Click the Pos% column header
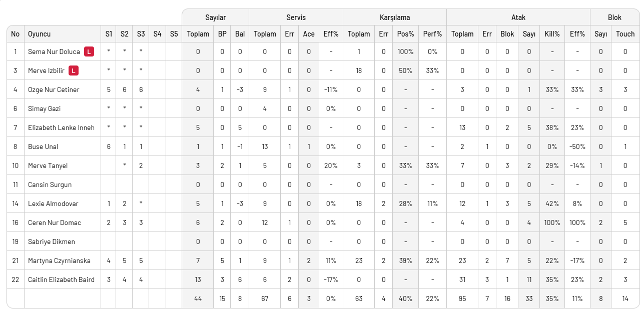The image size is (644, 314). (x=405, y=34)
